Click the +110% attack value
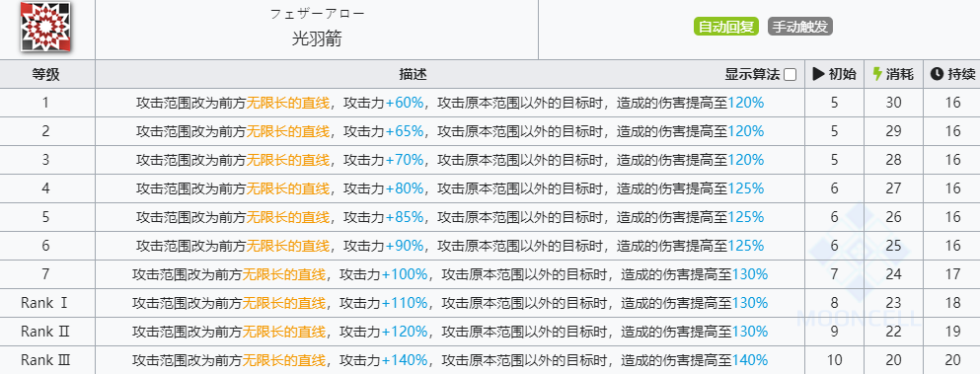Screen dimensions: 980x374 405,303
